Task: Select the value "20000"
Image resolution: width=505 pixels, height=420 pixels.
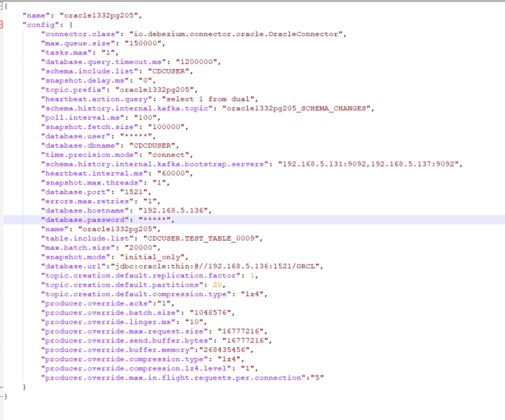Action: pos(140,248)
